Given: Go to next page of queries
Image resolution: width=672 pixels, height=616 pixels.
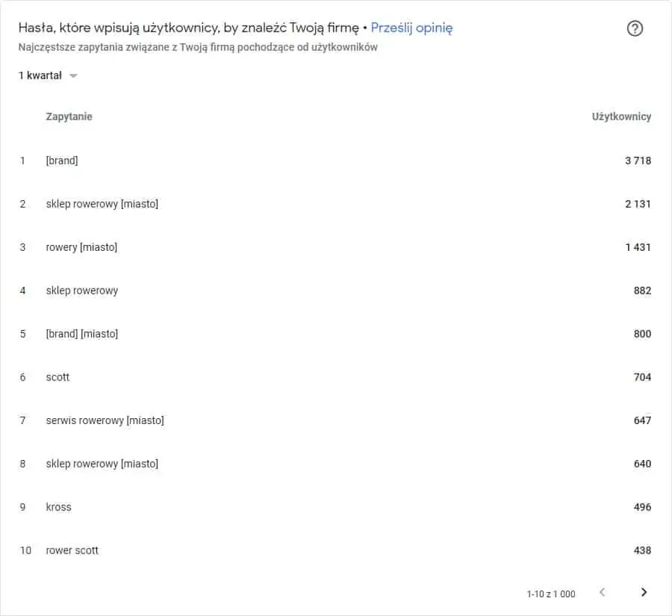Looking at the screenshot, I should point(644,592).
